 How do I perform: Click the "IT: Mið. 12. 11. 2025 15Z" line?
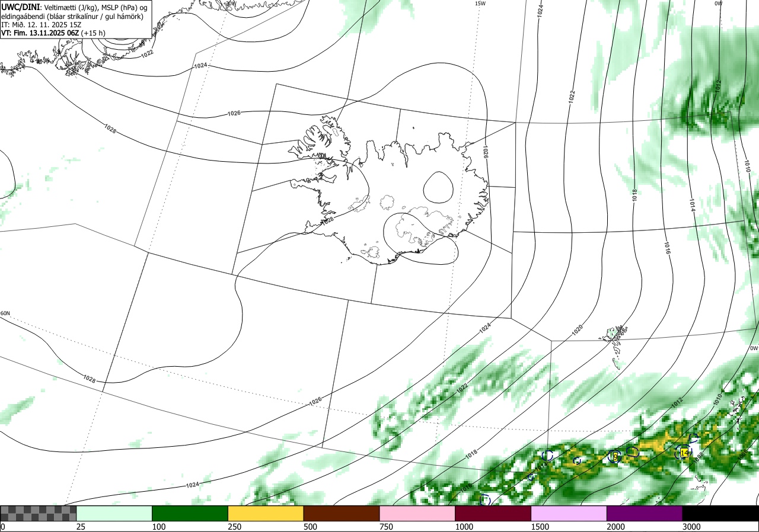pos(42,25)
